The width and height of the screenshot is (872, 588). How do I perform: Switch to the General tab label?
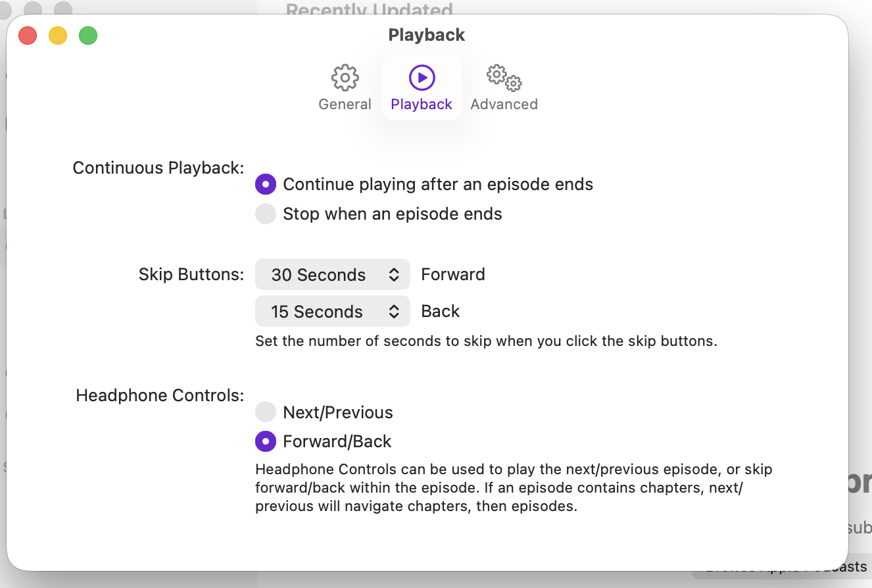tap(345, 104)
